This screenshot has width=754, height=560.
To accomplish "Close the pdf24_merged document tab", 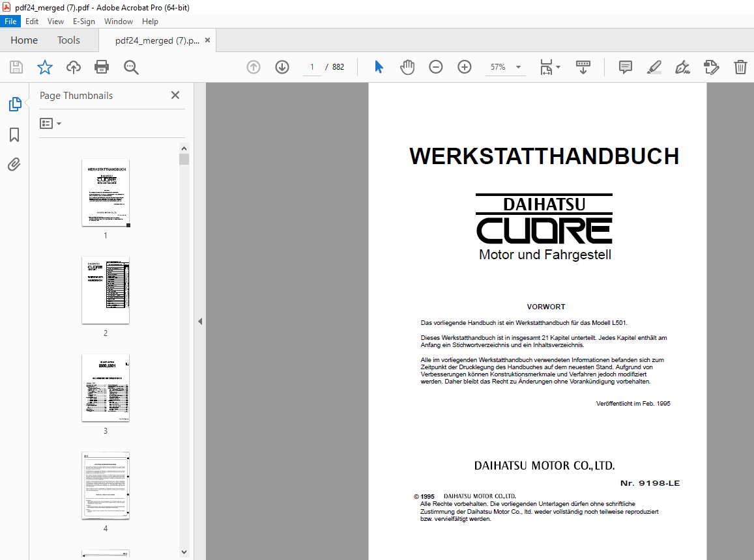I will click(x=208, y=40).
